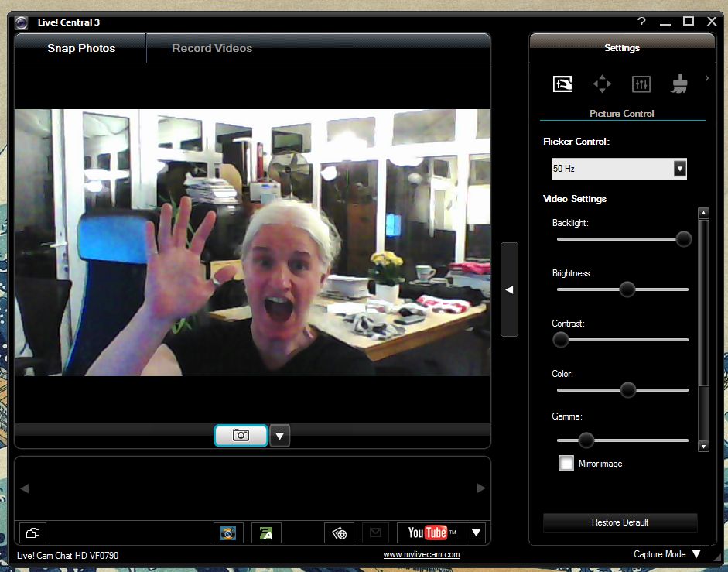
Task: Open the Picture Control settings icon
Action: (x=562, y=84)
